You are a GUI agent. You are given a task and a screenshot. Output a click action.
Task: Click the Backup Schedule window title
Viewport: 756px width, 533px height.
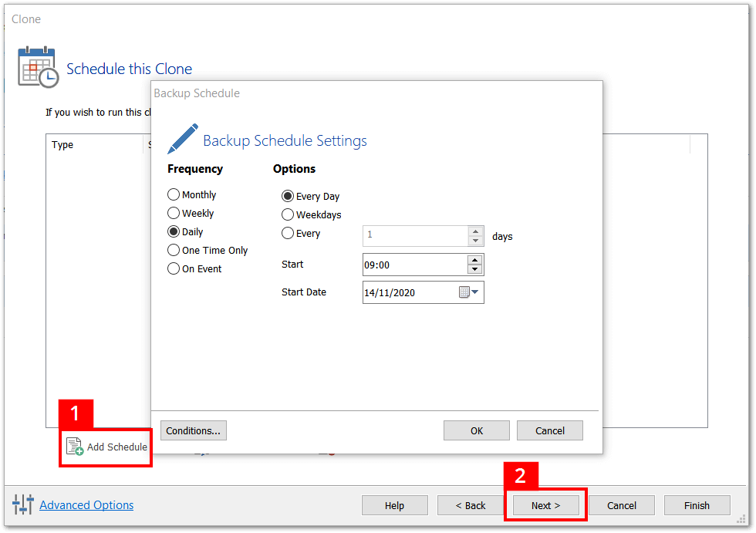pyautogui.click(x=197, y=93)
